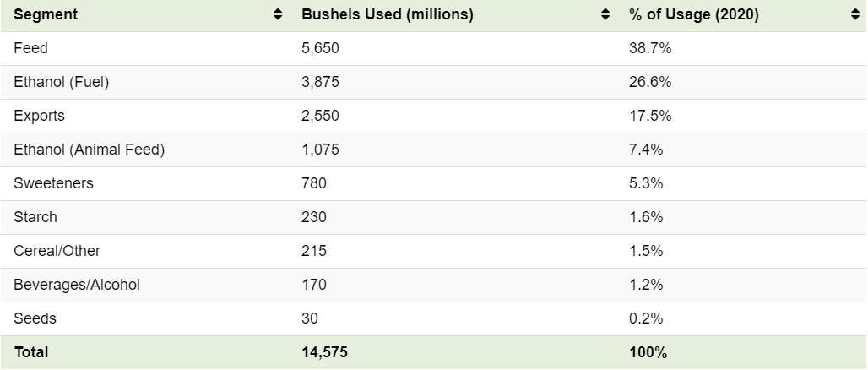Click the Starch row label

click(35, 217)
